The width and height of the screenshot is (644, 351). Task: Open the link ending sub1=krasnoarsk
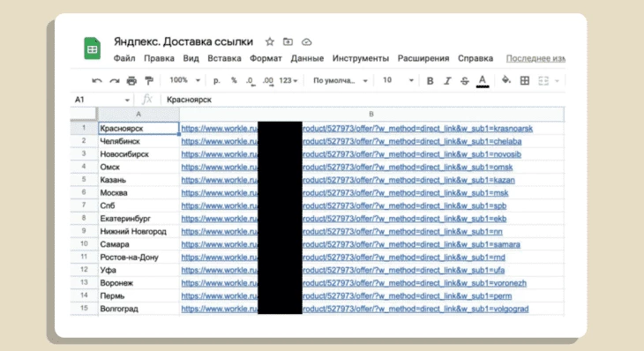coord(357,129)
